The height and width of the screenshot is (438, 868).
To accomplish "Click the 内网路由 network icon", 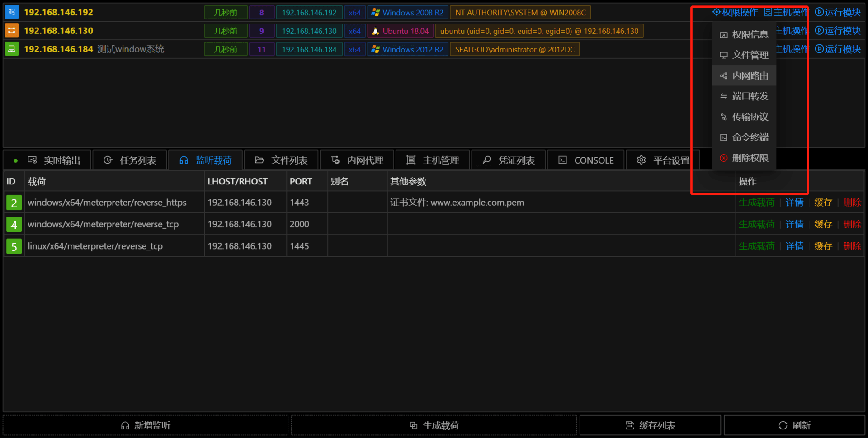I will click(x=724, y=76).
